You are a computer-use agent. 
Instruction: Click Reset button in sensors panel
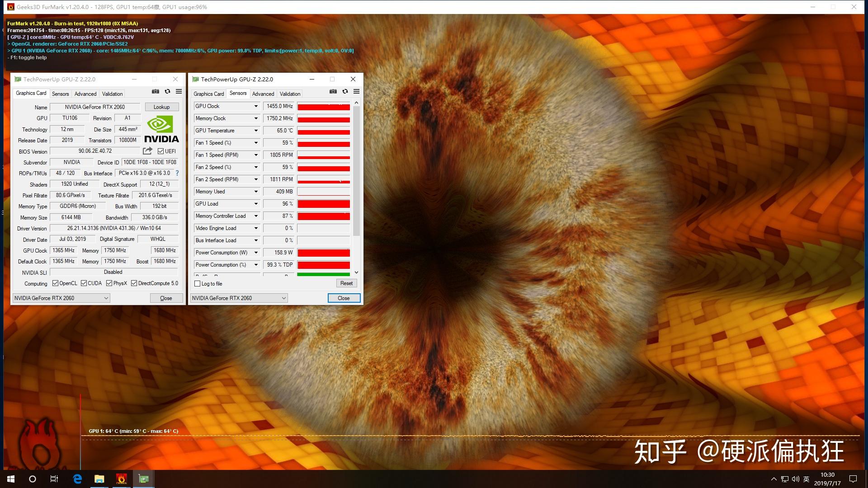click(346, 283)
